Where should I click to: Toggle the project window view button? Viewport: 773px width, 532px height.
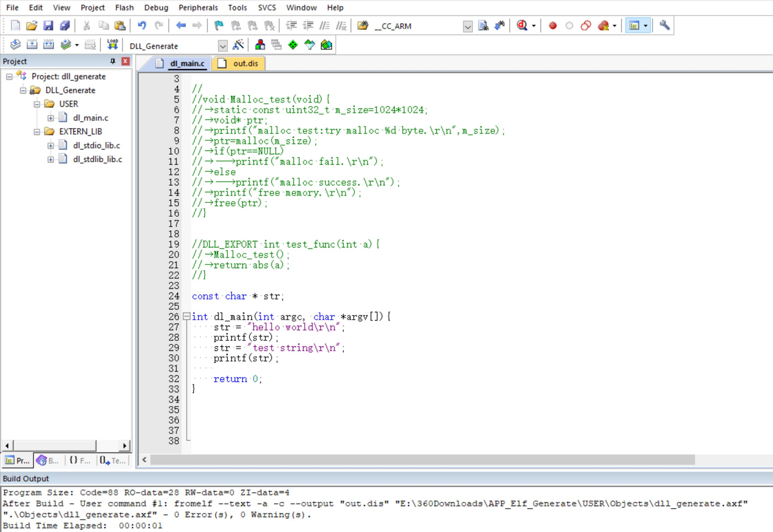[x=634, y=26]
